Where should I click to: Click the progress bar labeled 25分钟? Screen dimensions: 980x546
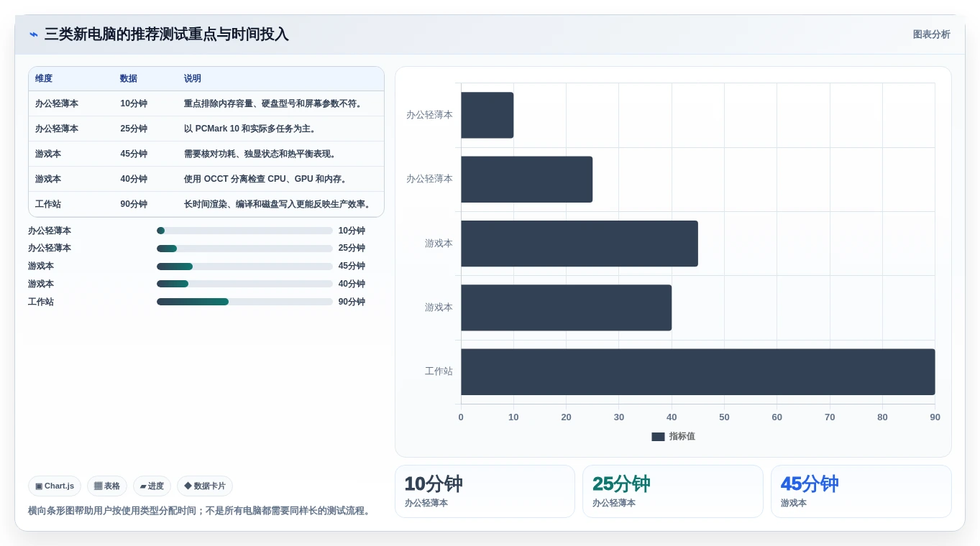(244, 249)
